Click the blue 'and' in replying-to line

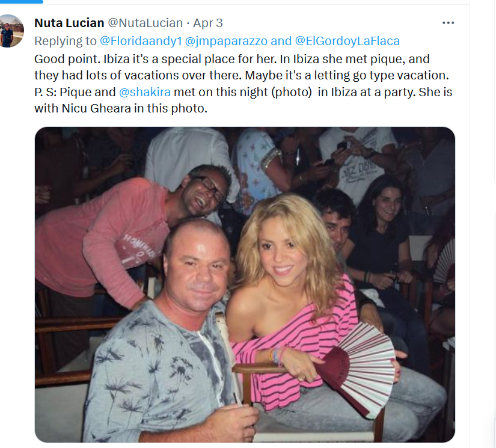[281, 41]
